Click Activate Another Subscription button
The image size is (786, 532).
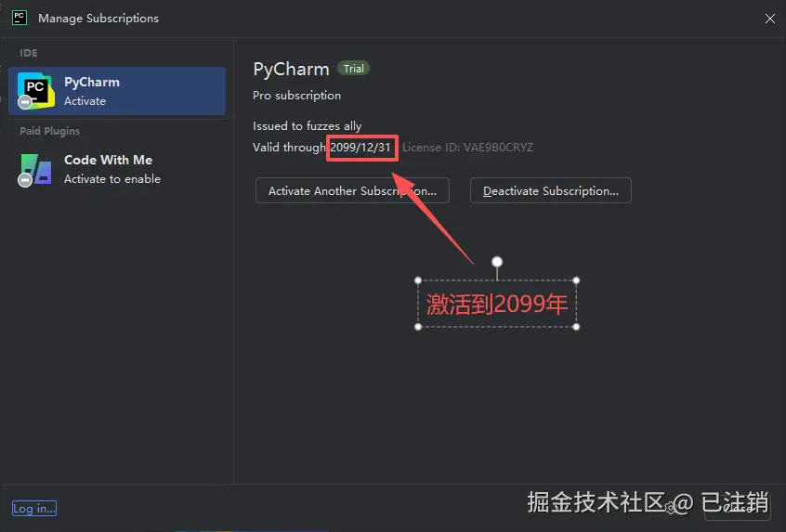[x=352, y=191]
